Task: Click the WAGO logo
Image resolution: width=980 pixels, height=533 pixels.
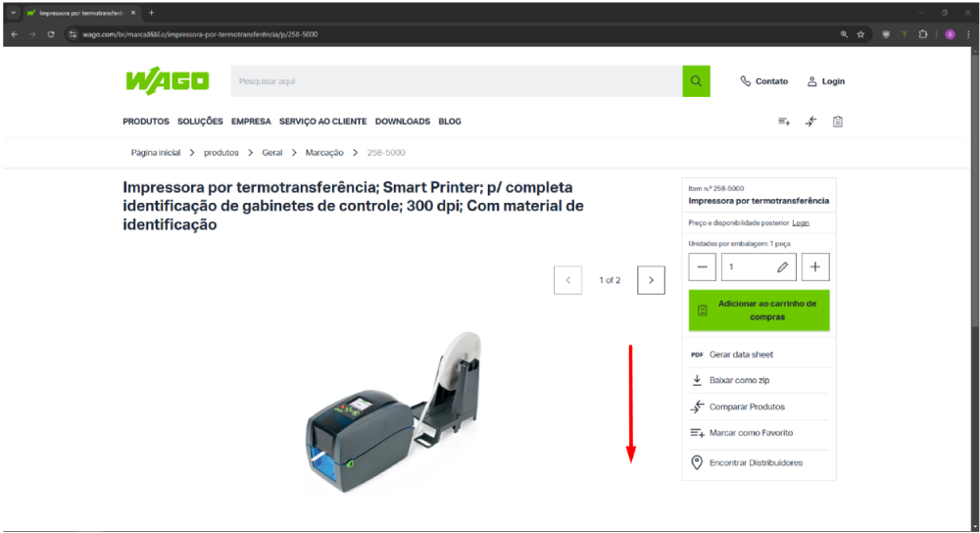Action: point(168,81)
